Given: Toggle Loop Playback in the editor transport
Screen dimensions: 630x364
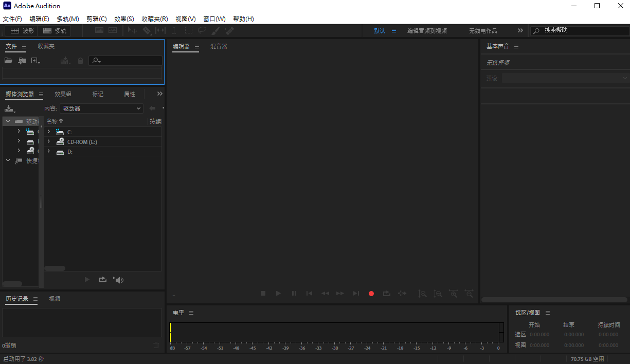Looking at the screenshot, I should pyautogui.click(x=387, y=294).
